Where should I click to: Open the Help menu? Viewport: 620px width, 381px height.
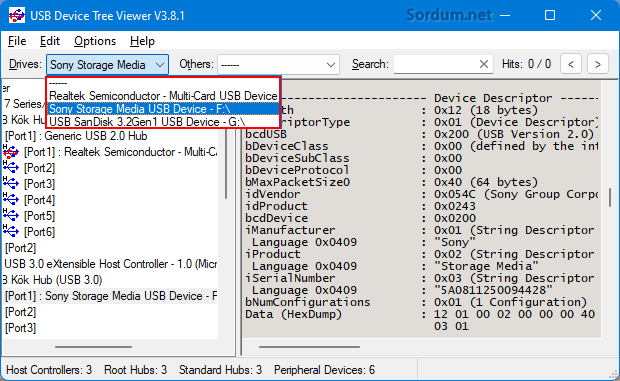coord(142,41)
